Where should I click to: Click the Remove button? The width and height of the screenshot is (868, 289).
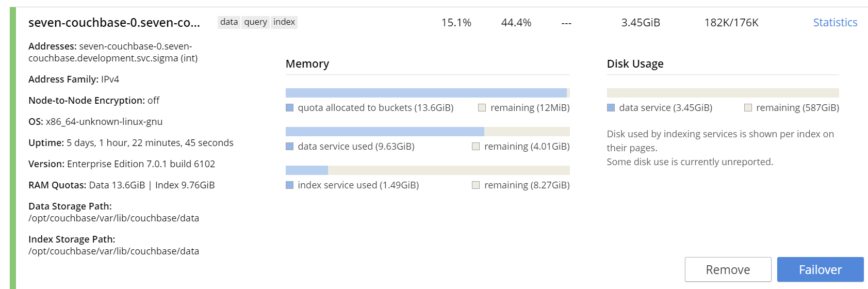[728, 269]
